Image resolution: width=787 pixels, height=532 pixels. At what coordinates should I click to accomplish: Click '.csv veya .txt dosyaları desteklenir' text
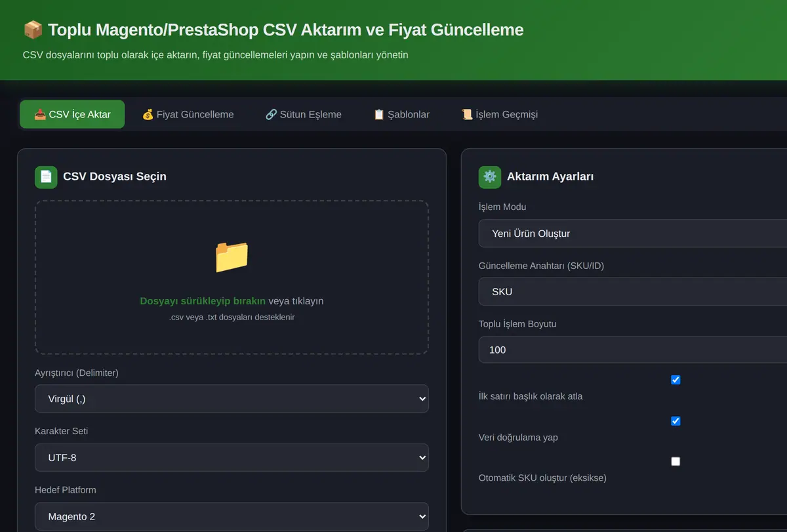[x=232, y=317]
